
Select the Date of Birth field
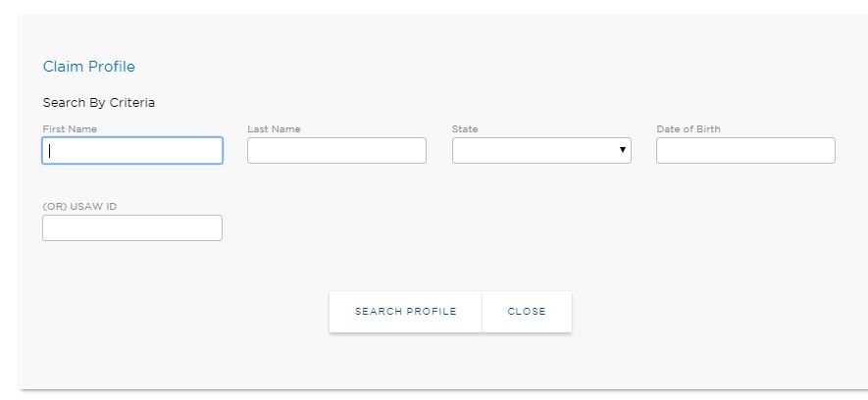[745, 150]
